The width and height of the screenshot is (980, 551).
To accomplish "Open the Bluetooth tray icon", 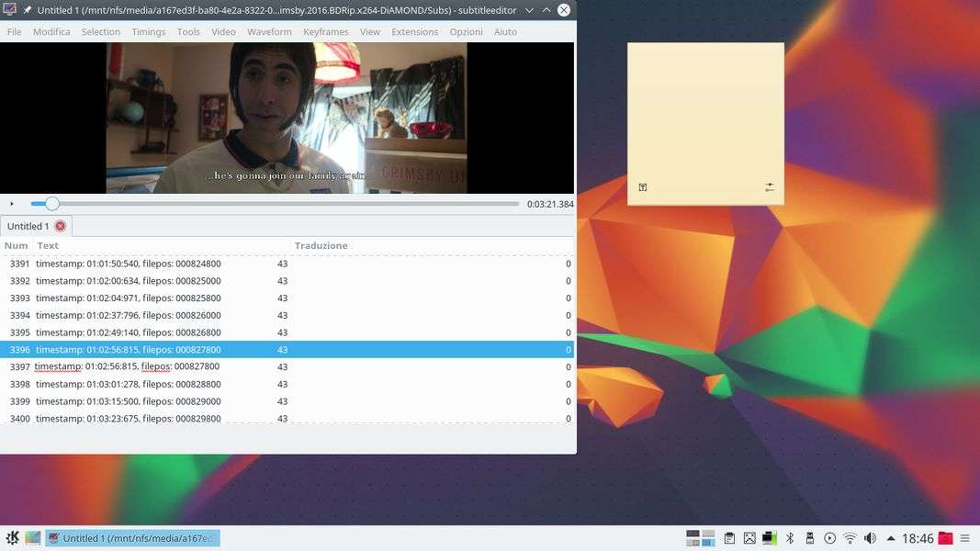I will coord(790,538).
